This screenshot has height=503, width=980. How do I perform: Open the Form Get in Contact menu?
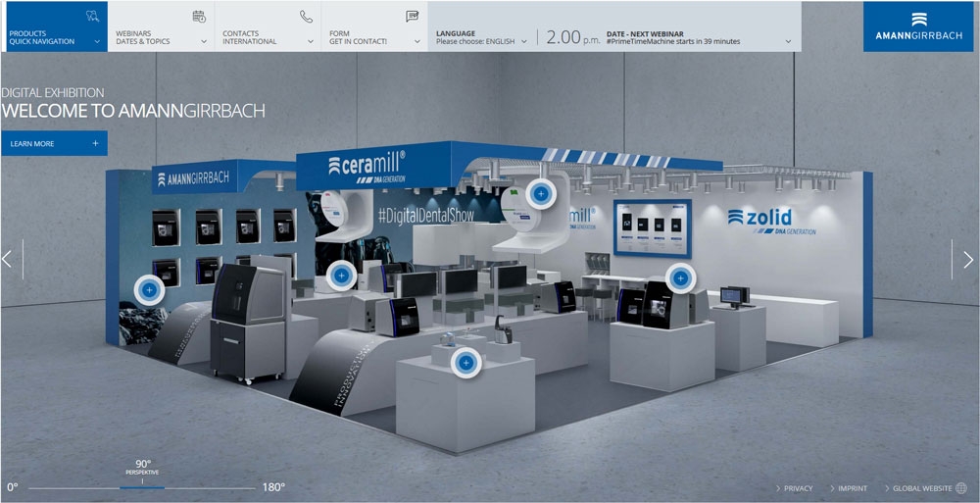tap(374, 26)
